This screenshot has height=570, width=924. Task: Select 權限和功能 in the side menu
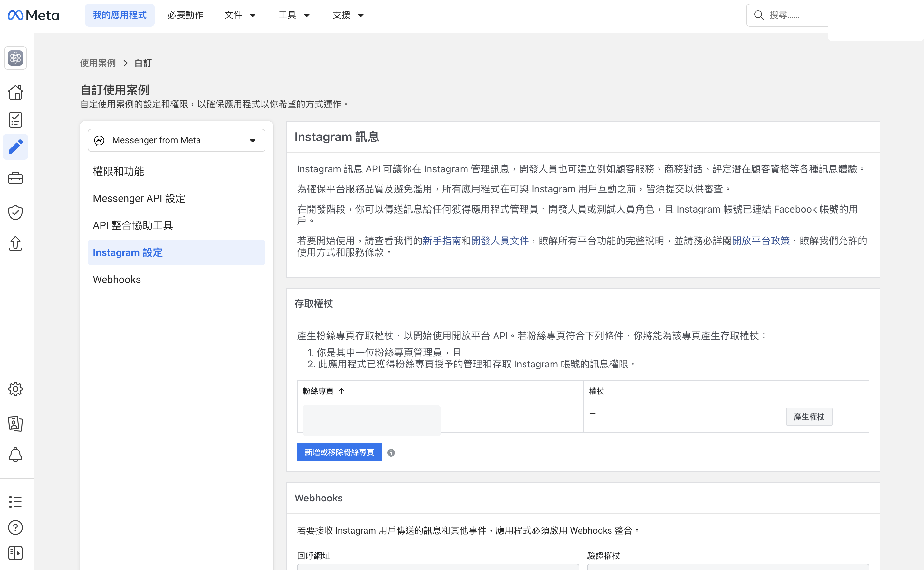pos(177,171)
